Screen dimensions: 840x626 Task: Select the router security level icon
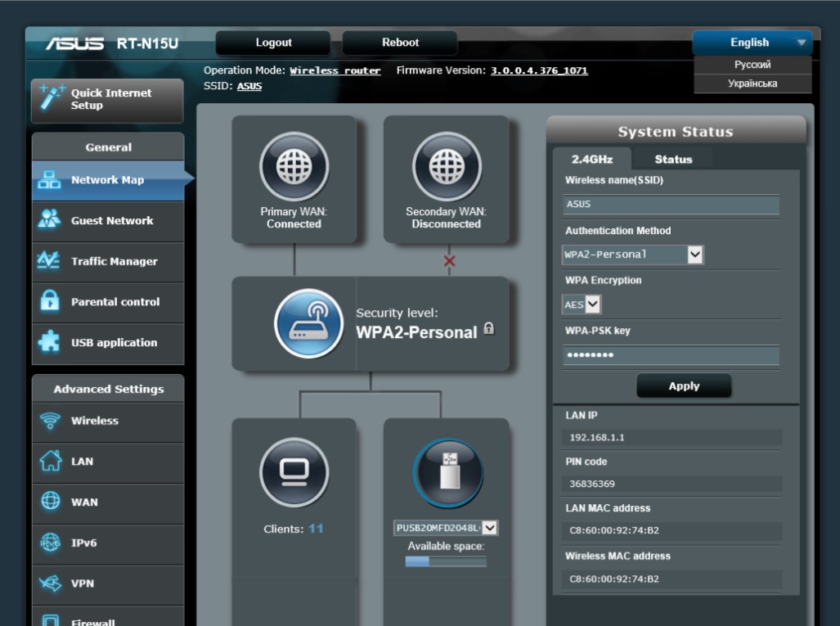(308, 323)
